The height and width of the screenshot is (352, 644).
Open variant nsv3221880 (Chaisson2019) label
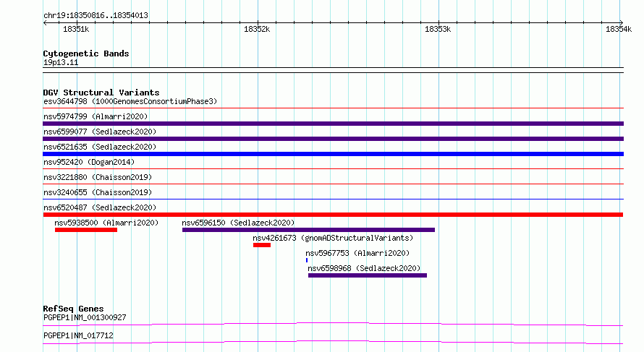pyautogui.click(x=98, y=177)
